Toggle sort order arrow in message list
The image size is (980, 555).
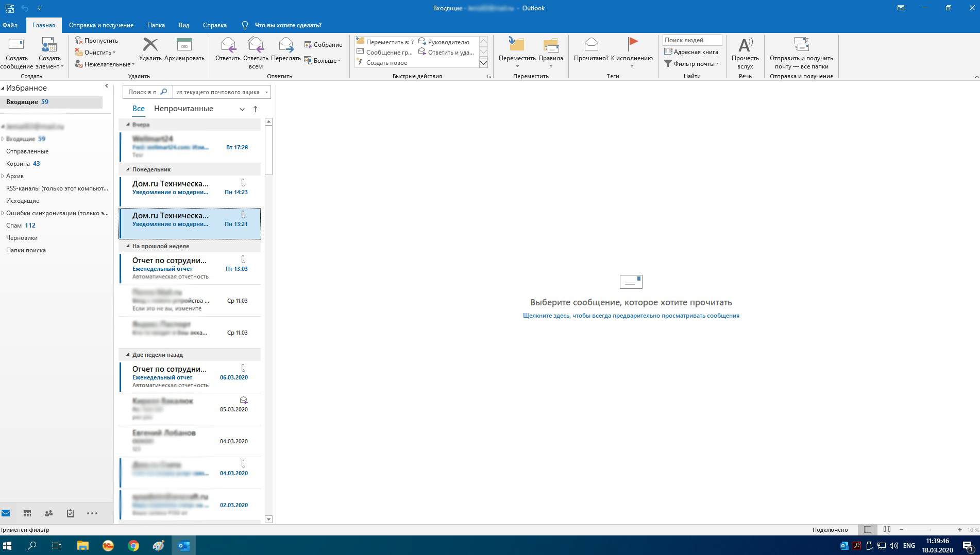click(255, 109)
